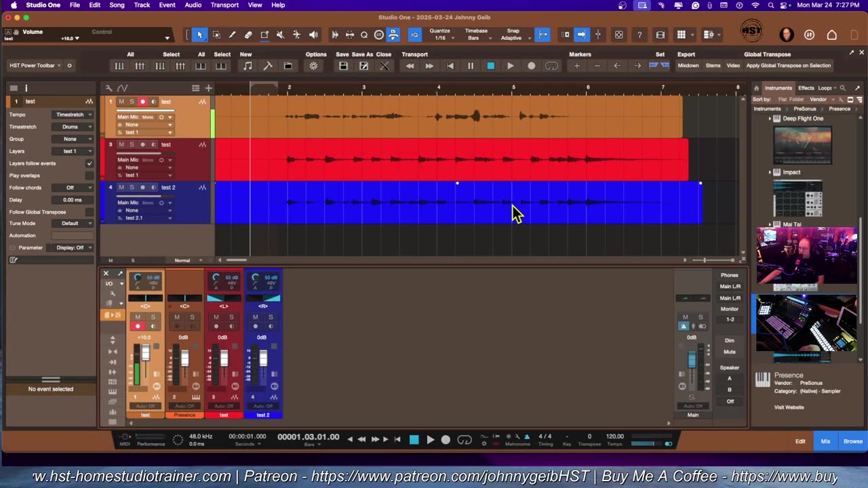
Task: Open the Song menu
Action: tap(117, 5)
